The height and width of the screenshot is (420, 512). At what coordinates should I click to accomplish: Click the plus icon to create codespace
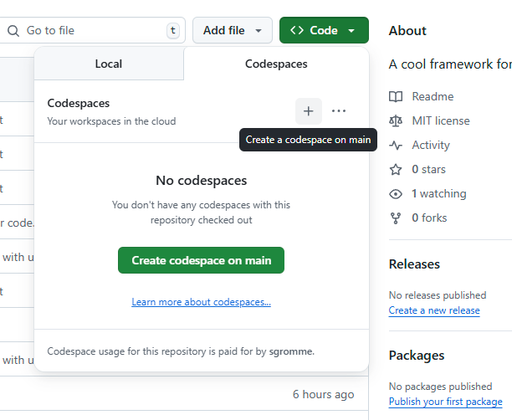[x=308, y=111]
